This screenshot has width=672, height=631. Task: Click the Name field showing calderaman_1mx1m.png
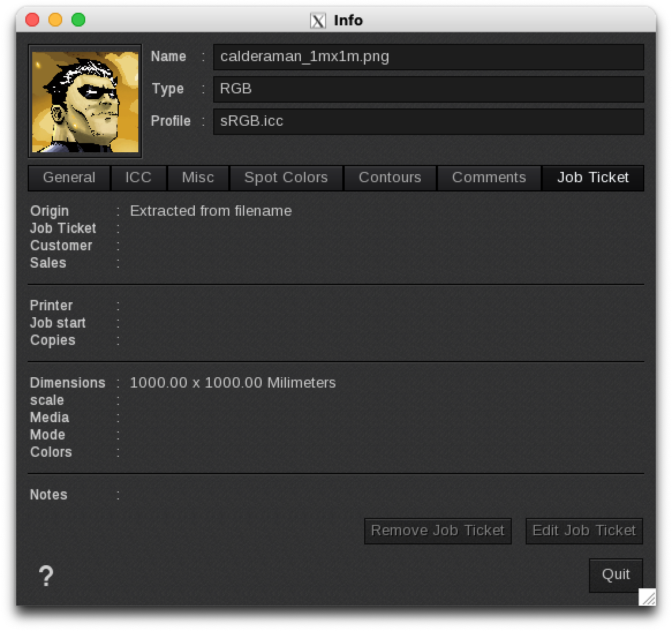click(428, 57)
